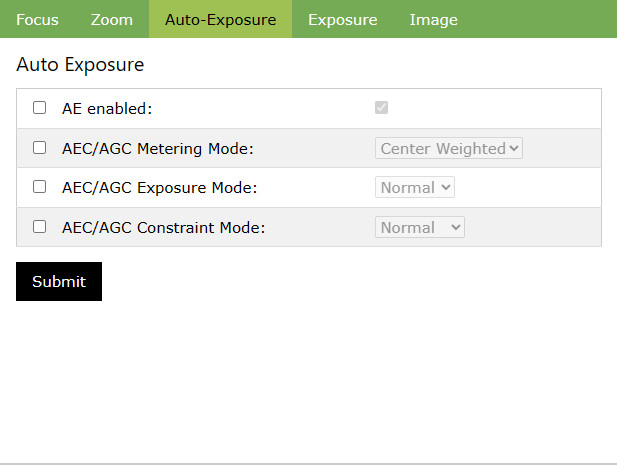Image resolution: width=617 pixels, height=465 pixels.
Task: Click the 'AEC/AGC Metering Mode:' label
Action: click(x=158, y=148)
